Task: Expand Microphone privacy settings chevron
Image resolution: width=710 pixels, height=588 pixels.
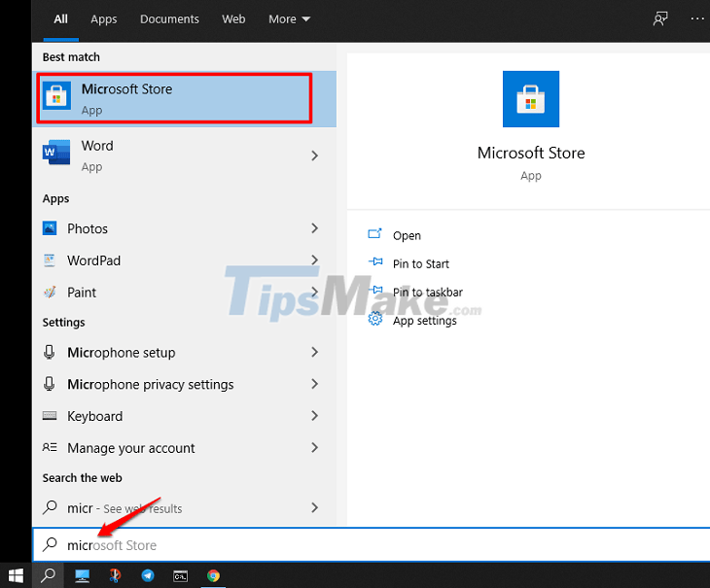Action: [x=315, y=384]
